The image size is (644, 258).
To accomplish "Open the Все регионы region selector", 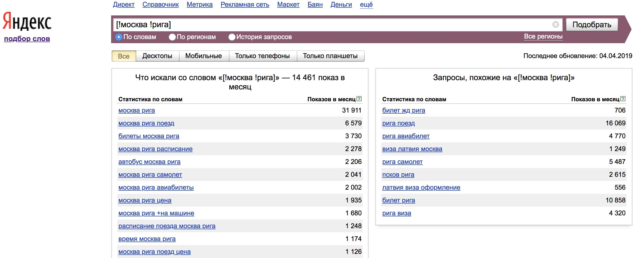I will (x=543, y=36).
